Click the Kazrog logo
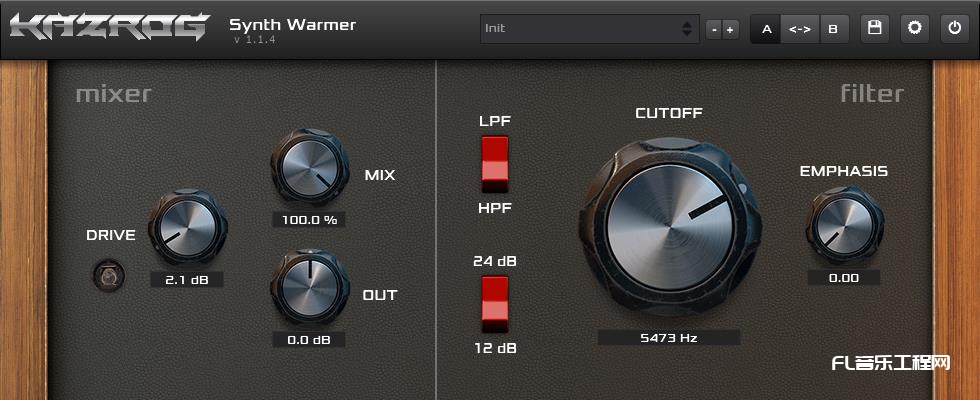This screenshot has width=980, height=400. click(110, 27)
